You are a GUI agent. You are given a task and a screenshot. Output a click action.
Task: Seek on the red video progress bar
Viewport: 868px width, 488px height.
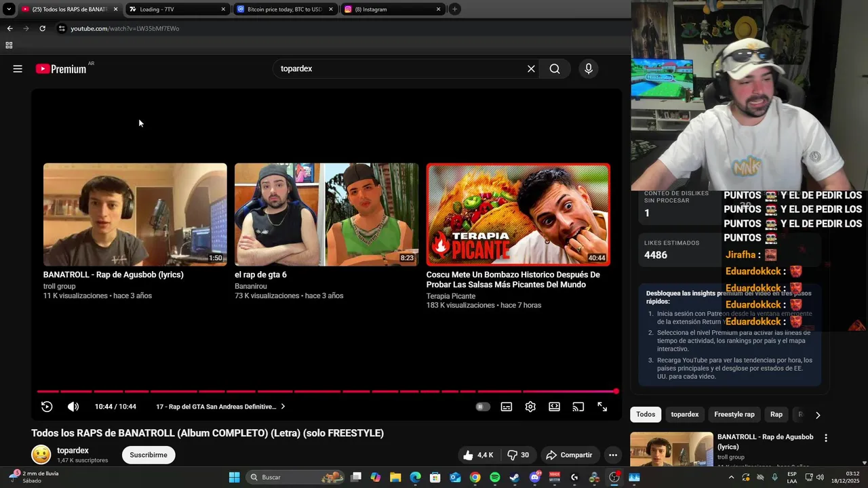pyautogui.click(x=327, y=391)
